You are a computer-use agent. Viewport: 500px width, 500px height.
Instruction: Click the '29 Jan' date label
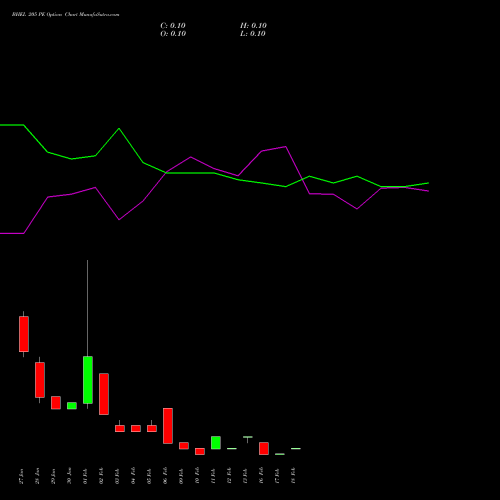tap(54, 476)
